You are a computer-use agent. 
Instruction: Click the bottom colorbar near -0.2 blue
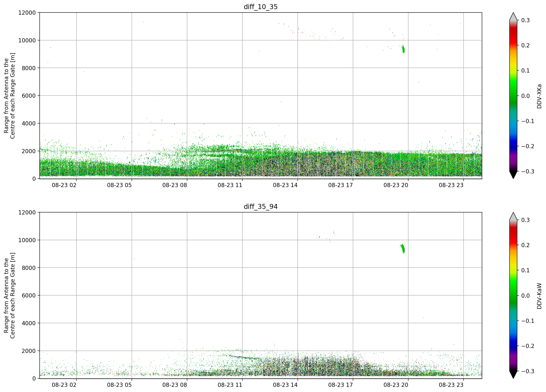(513, 346)
